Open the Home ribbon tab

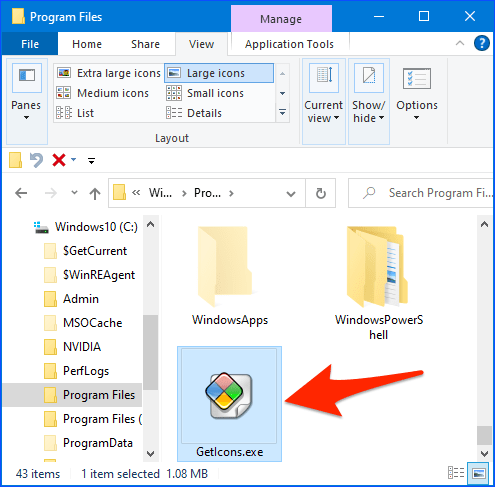pos(87,44)
